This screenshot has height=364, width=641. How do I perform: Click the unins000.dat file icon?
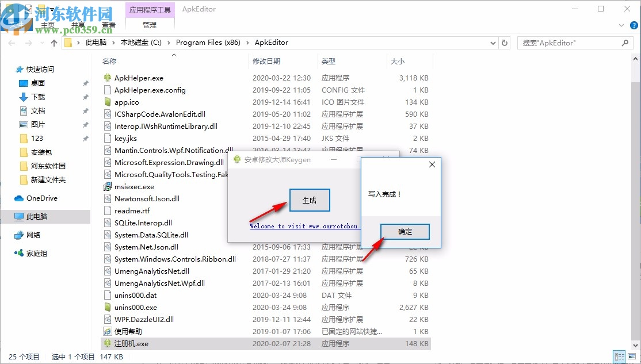108,296
